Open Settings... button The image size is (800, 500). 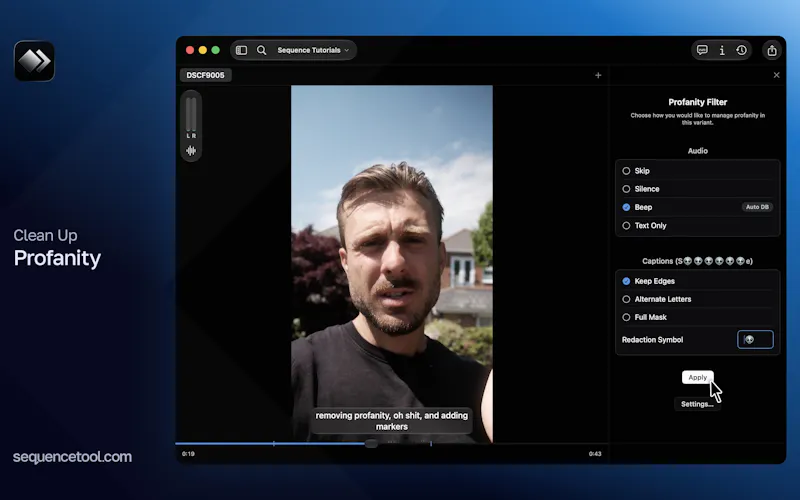(x=697, y=404)
